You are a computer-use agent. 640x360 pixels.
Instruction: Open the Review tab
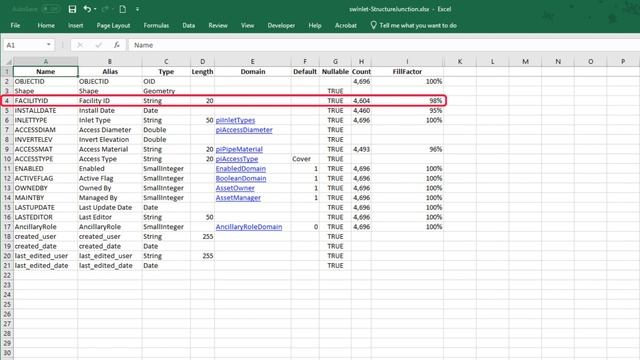click(218, 25)
